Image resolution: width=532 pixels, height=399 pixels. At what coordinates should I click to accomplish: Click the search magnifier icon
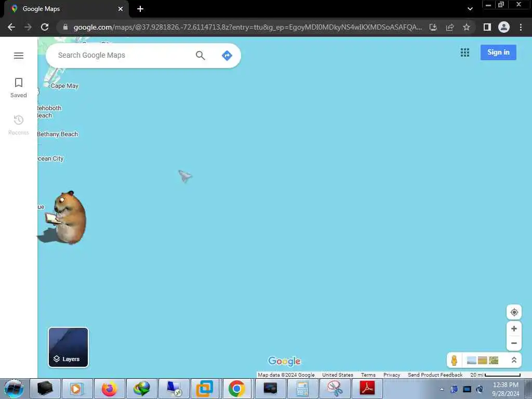(x=200, y=55)
